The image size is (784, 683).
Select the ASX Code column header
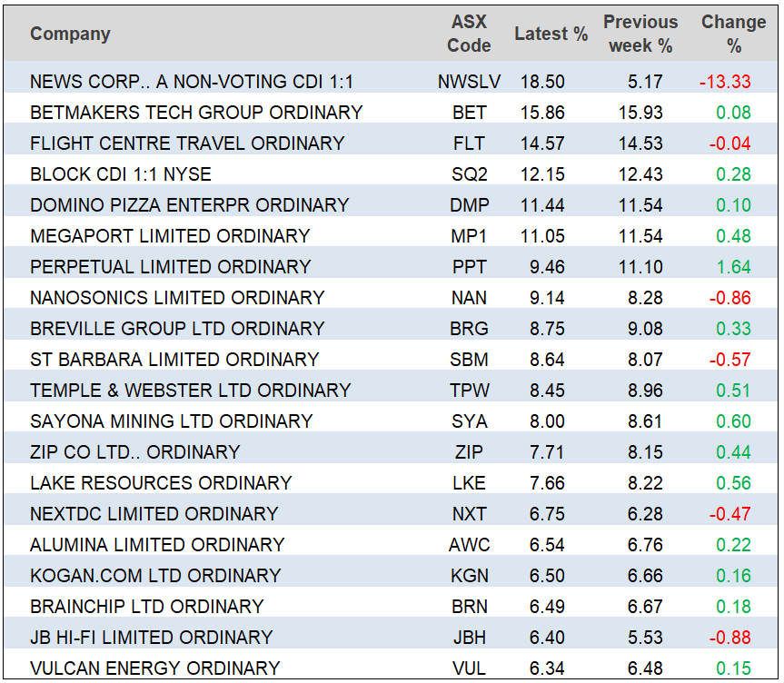469,35
